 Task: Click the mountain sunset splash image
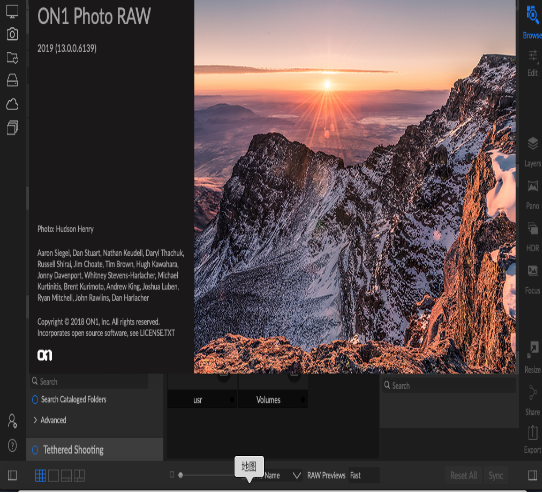click(x=355, y=187)
